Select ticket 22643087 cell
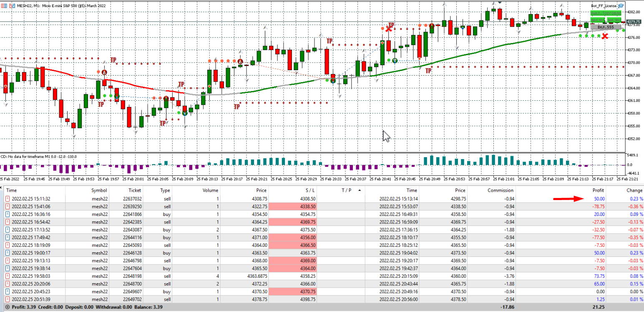Viewport: 644px width, 312px height. (x=132, y=230)
